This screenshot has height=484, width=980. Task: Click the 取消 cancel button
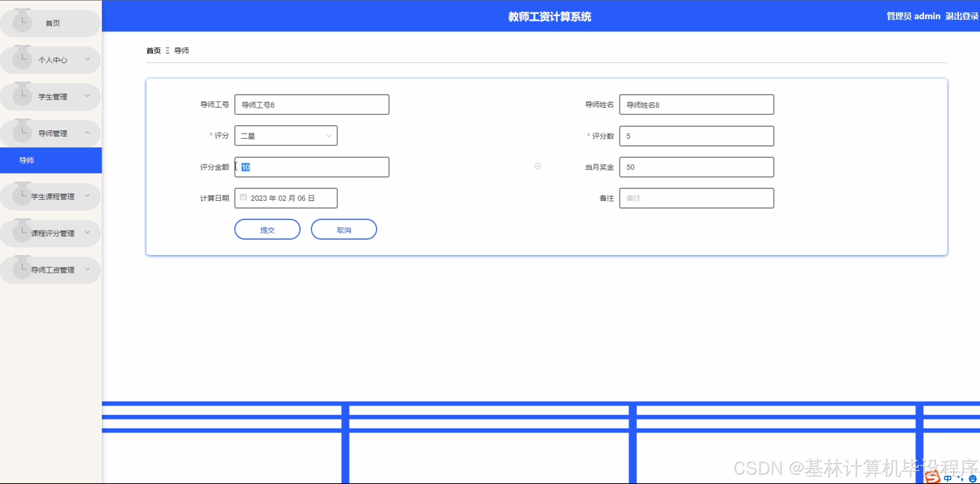(x=343, y=230)
